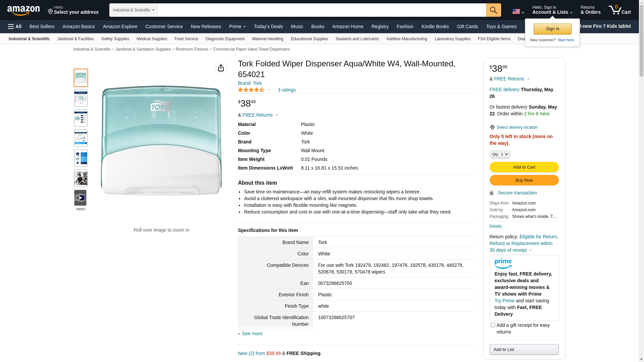Open the Industrial & Scientific search category dropdown
The width and height of the screenshot is (644, 362).
pos(133,10)
